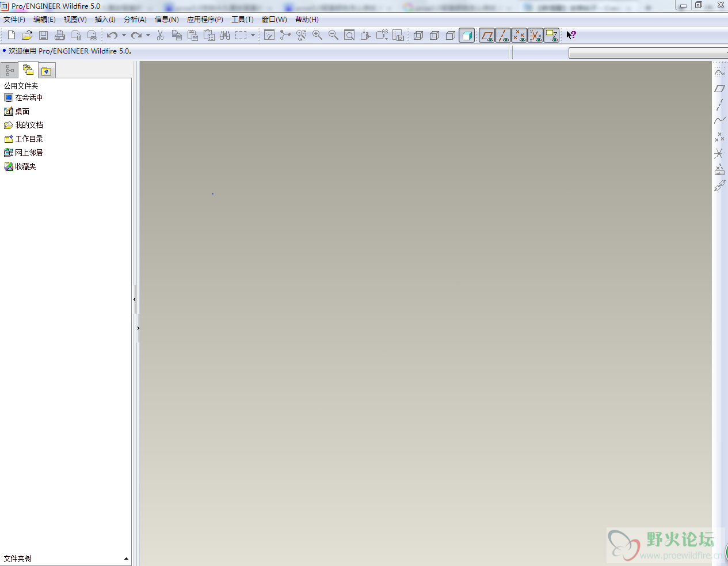Switch display to Hidden Line

[x=434, y=35]
